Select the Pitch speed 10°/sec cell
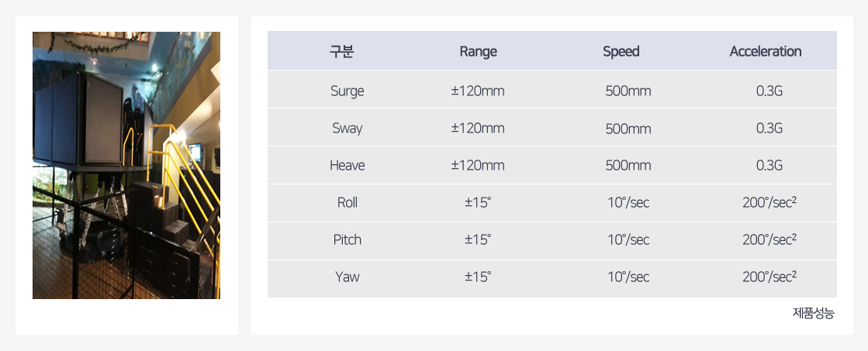 tap(628, 240)
